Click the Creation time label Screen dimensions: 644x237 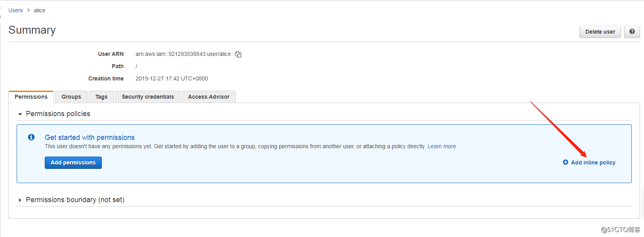tap(106, 78)
